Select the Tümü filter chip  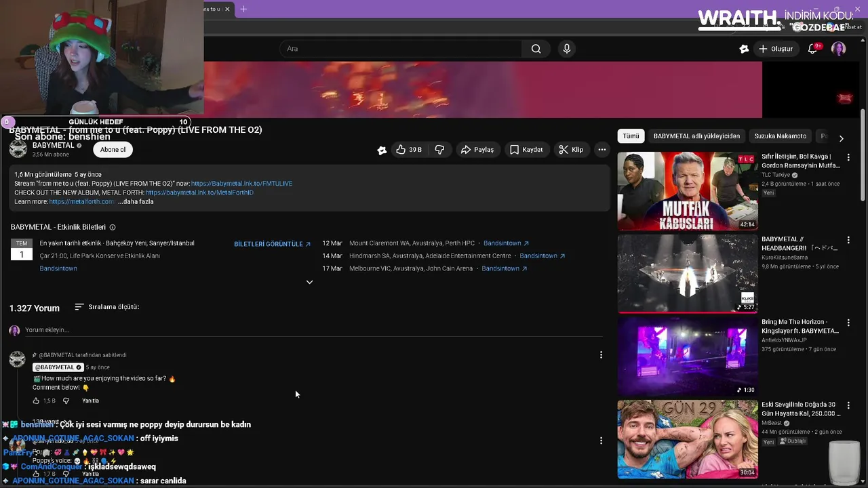[631, 136]
